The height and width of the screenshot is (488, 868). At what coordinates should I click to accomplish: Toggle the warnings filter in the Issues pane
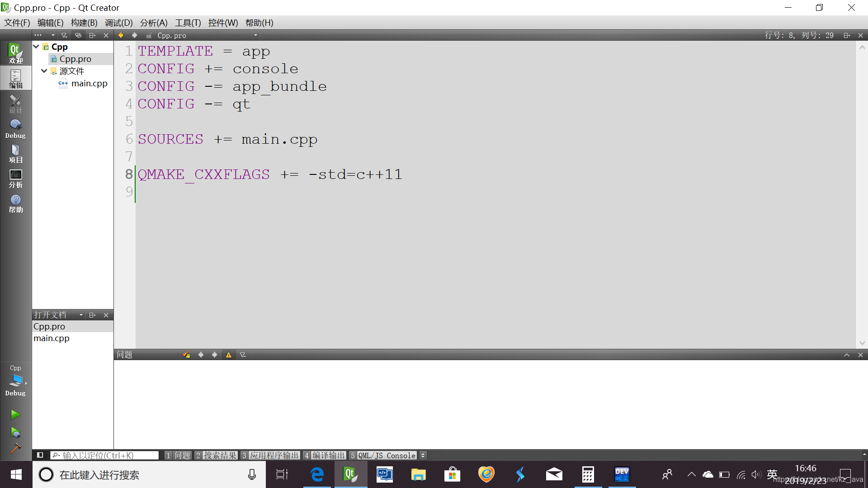pos(229,355)
